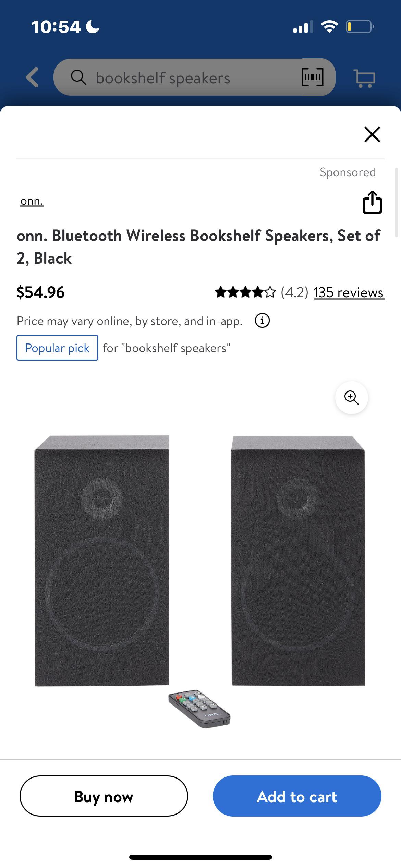Tap the Sponsored label
Screen dimensions: 401x868
point(348,172)
